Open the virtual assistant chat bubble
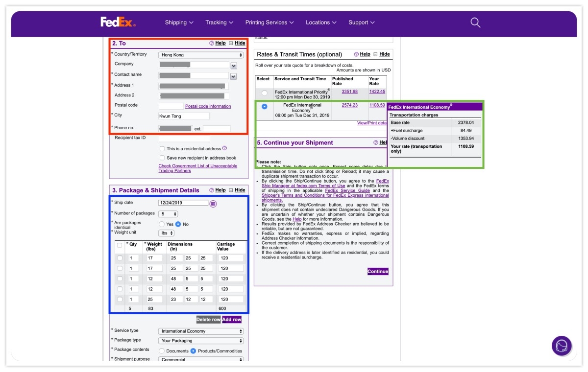588x372 pixels. (x=562, y=346)
